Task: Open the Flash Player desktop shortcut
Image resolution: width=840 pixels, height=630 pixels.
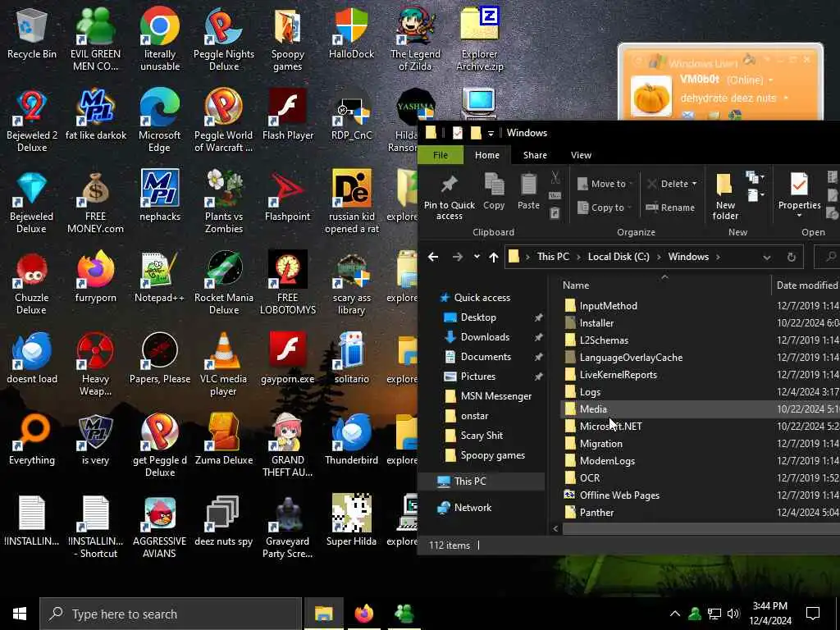Action: point(288,116)
